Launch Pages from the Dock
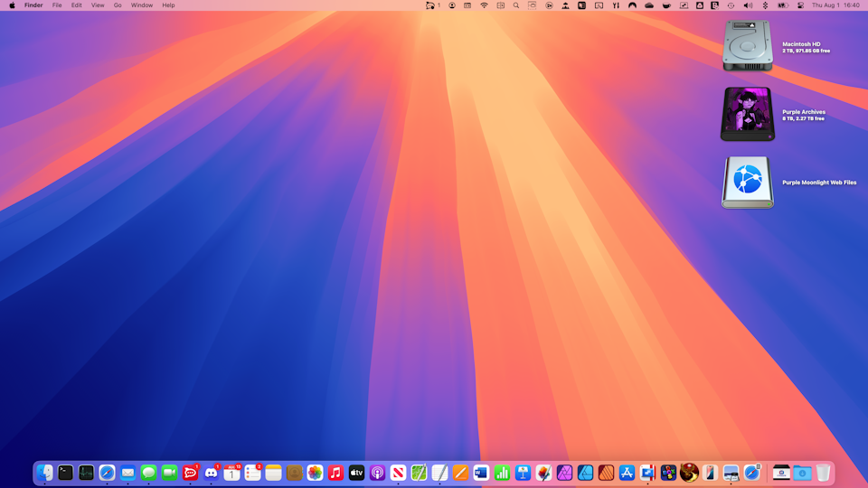The height and width of the screenshot is (488, 868). point(460,473)
